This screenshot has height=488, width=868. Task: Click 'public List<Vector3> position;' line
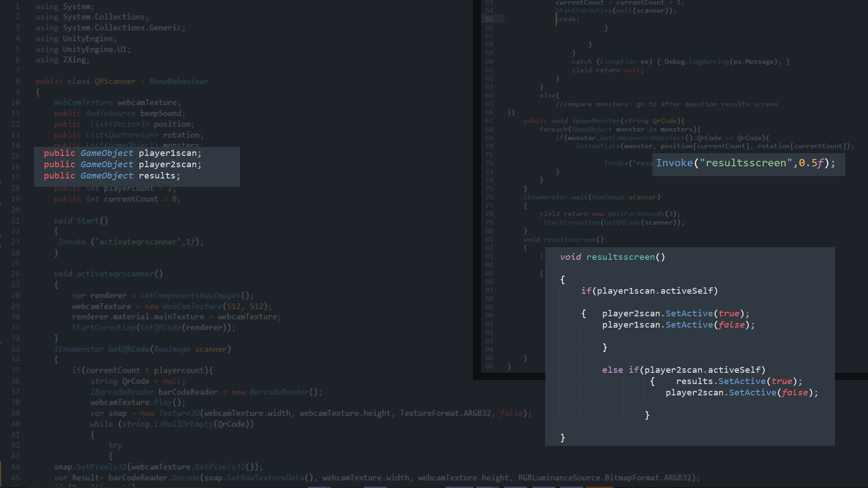124,124
